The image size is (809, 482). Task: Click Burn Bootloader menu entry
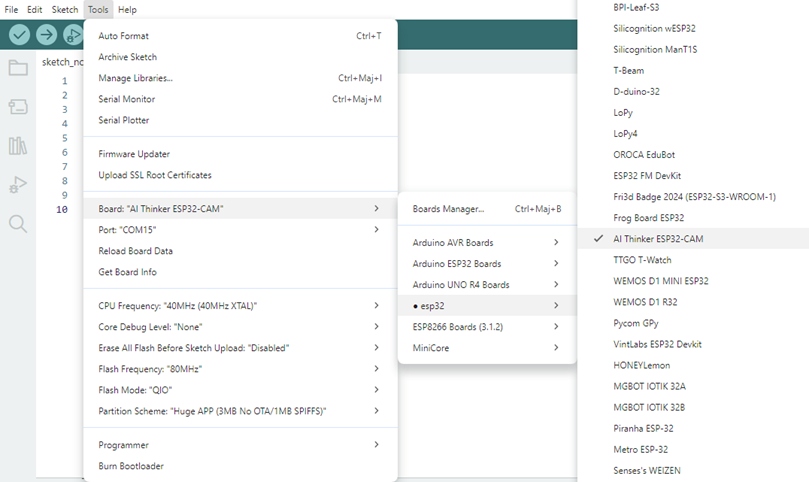pyautogui.click(x=131, y=466)
